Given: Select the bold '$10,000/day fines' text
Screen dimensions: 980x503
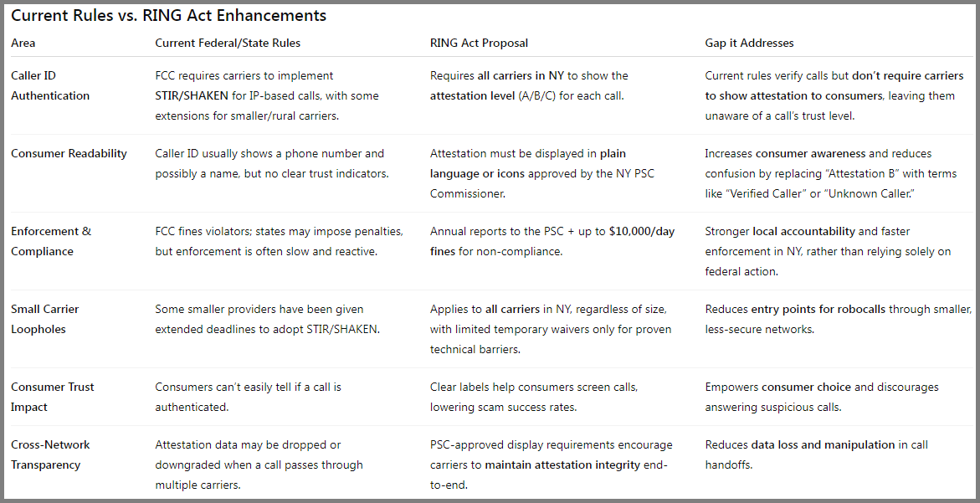Looking at the screenshot, I should point(552,241).
